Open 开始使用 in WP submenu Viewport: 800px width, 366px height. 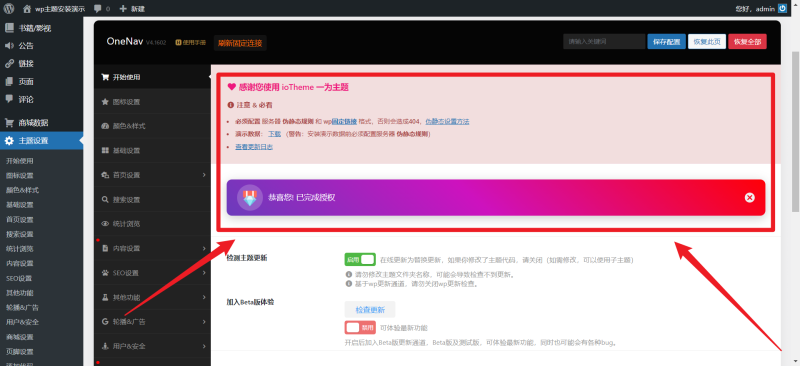[20, 161]
